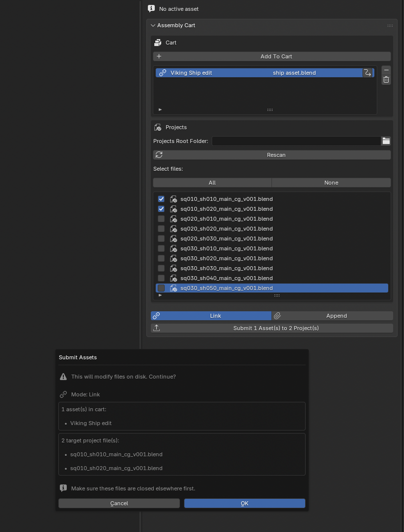Image resolution: width=404 pixels, height=532 pixels.
Task: Expand the cart list filter triangle
Action: [160, 109]
